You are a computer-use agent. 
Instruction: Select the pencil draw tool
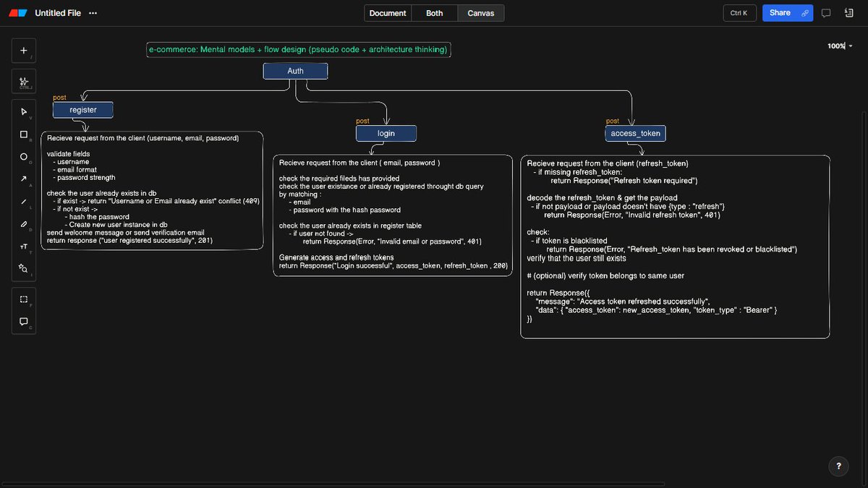24,224
